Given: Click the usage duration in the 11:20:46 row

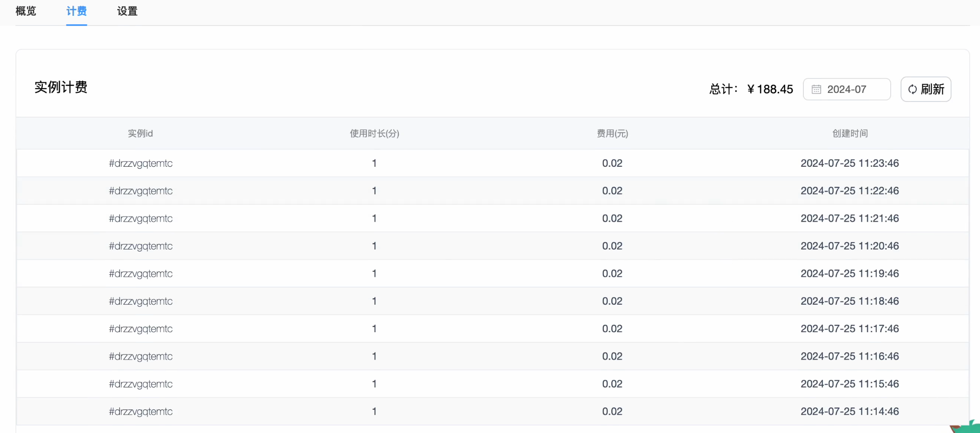Looking at the screenshot, I should pos(374,246).
